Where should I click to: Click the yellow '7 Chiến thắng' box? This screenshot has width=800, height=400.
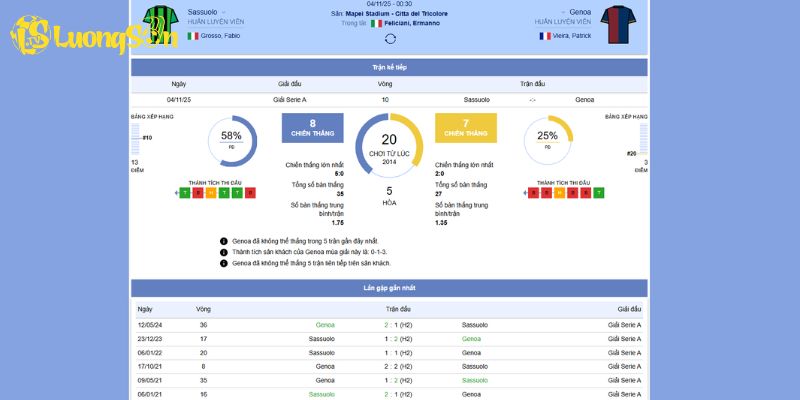[465, 127]
